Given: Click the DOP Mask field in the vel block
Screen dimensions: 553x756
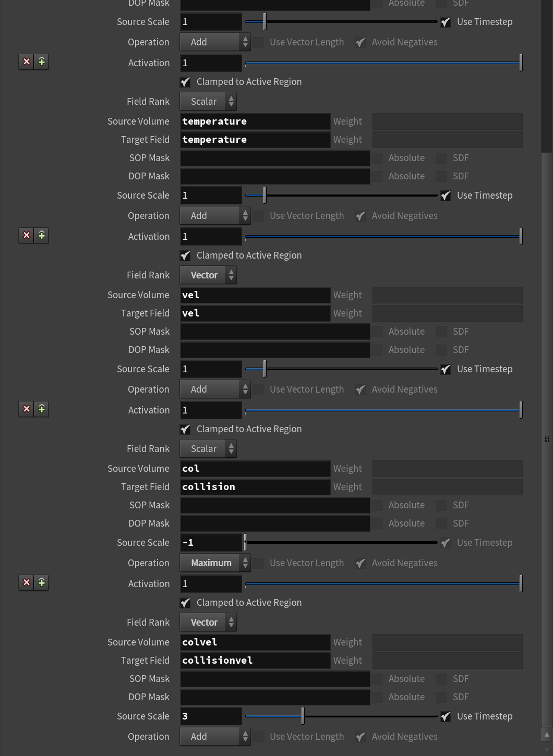Looking at the screenshot, I should tap(275, 350).
